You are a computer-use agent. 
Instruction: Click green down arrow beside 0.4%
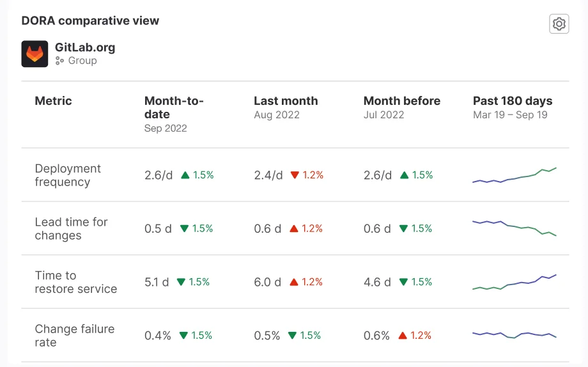tap(184, 336)
